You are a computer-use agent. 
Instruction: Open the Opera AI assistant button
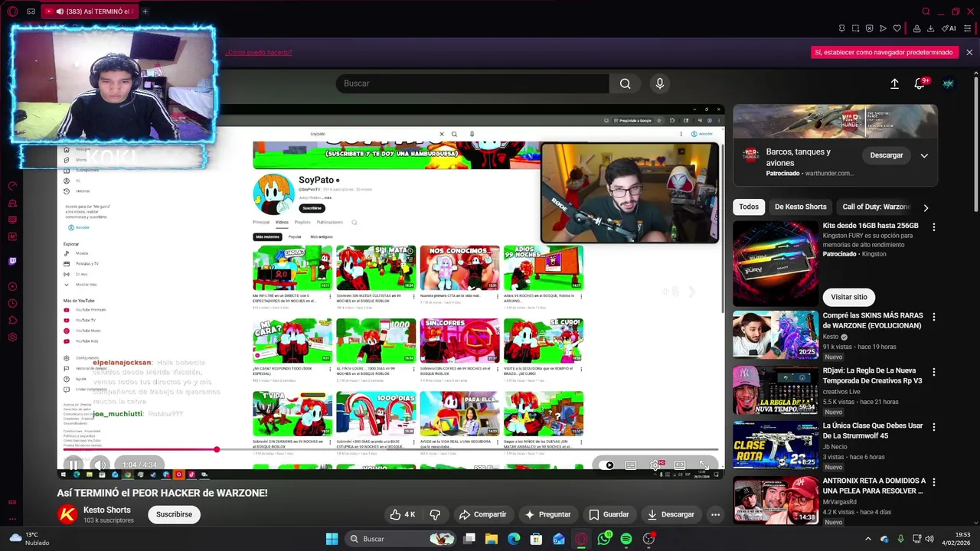click(948, 28)
